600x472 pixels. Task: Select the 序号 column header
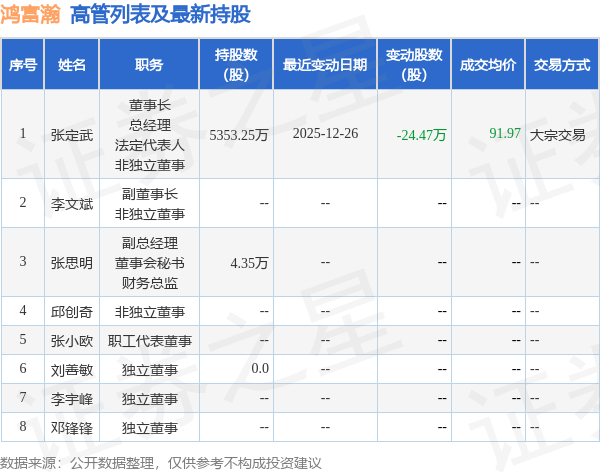click(23, 64)
